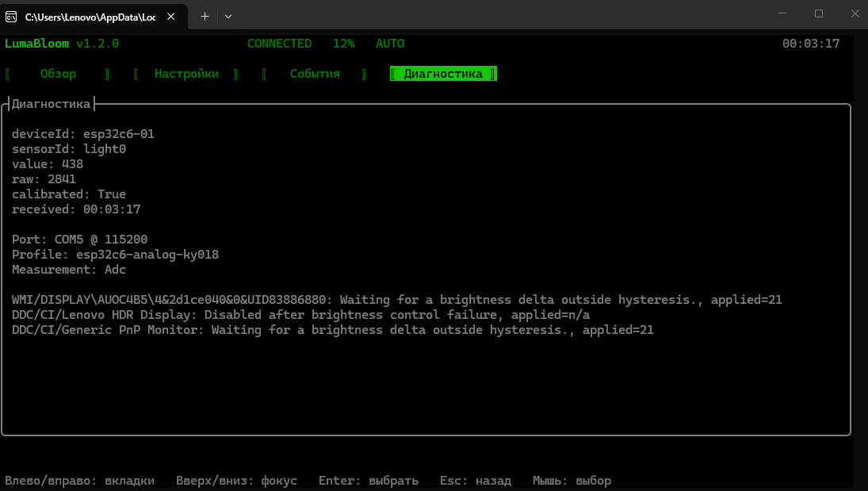Click the Вверх/вниз: фокус hint

236,481
